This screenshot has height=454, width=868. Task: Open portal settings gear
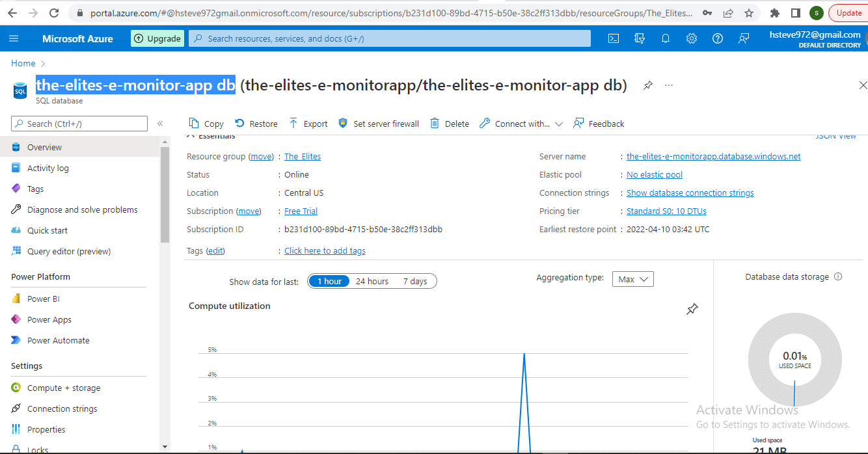click(x=691, y=38)
